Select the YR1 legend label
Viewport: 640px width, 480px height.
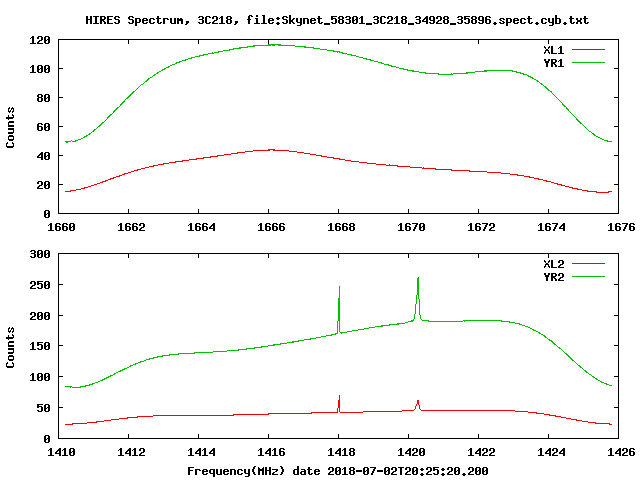[553, 63]
